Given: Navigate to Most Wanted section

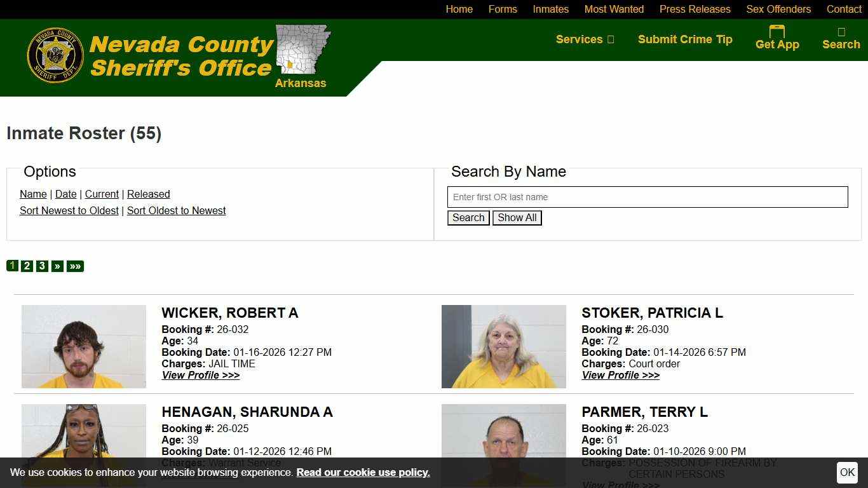Looking at the screenshot, I should pyautogui.click(x=614, y=10).
